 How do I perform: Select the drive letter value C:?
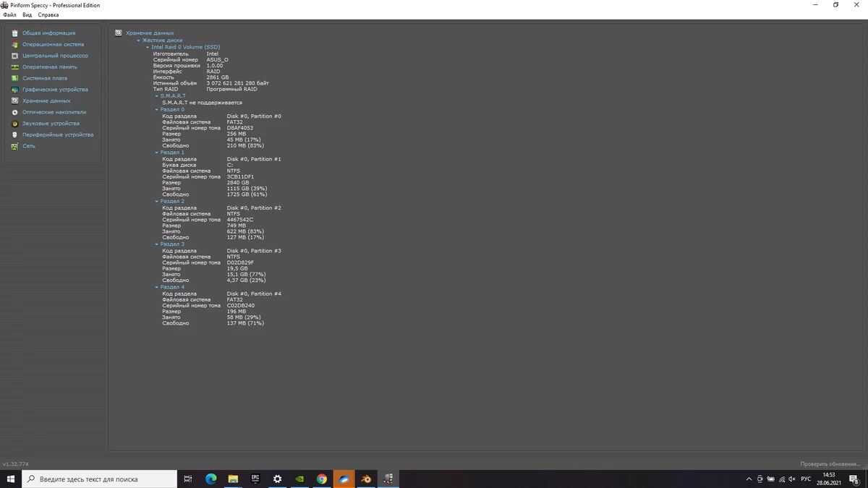[x=230, y=165]
